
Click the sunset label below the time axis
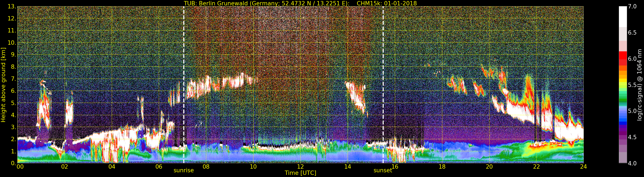(x=383, y=171)
